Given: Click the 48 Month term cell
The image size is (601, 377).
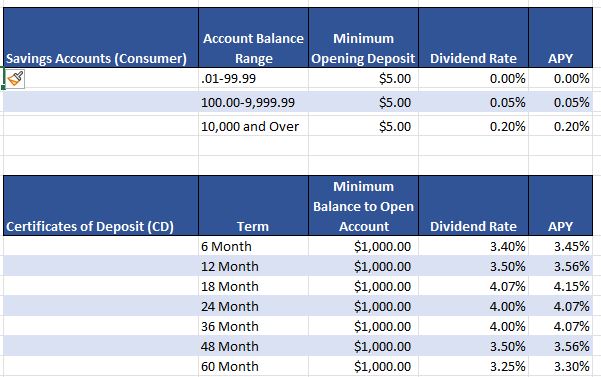Looking at the screenshot, I should (x=253, y=346).
